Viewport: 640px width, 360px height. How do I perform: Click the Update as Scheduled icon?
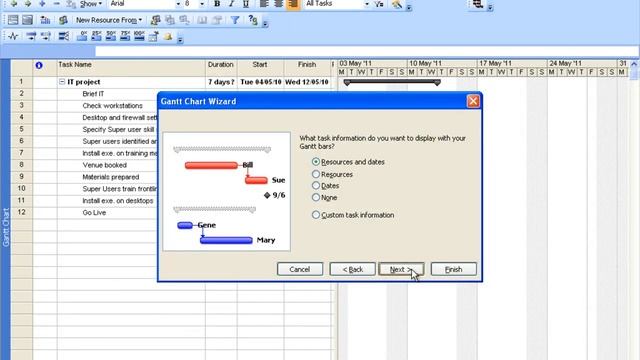point(31,36)
